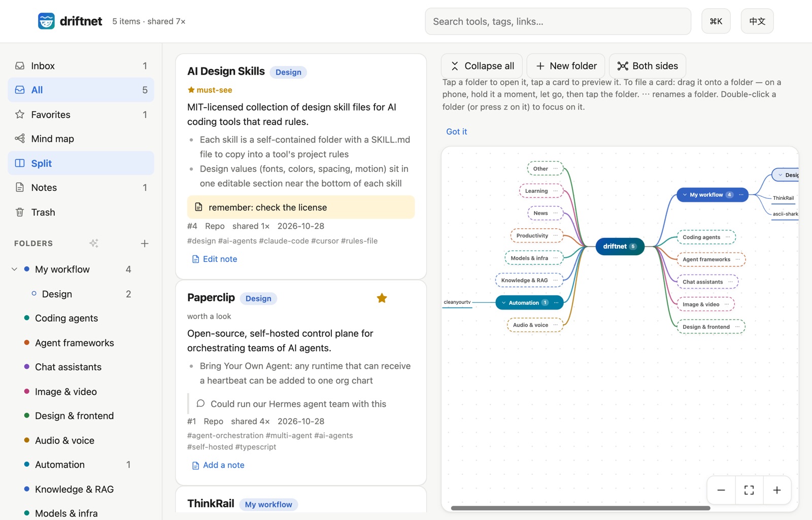This screenshot has width=812, height=520.
Task: Click the Collapse all button
Action: (483, 66)
